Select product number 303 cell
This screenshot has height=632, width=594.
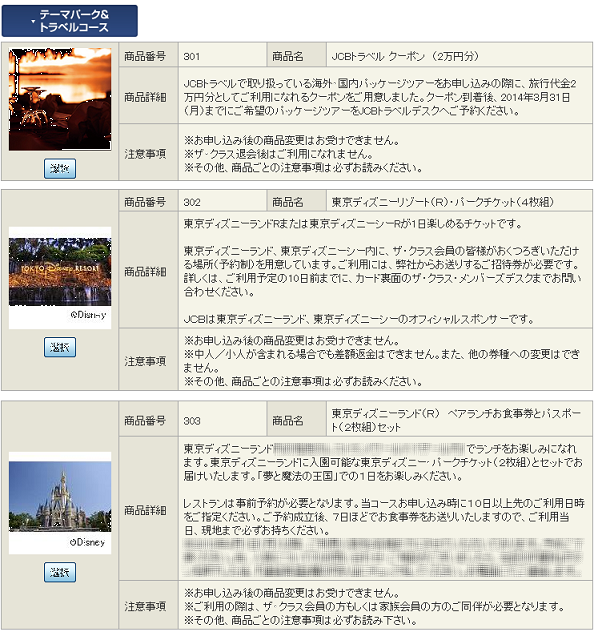pos(222,421)
